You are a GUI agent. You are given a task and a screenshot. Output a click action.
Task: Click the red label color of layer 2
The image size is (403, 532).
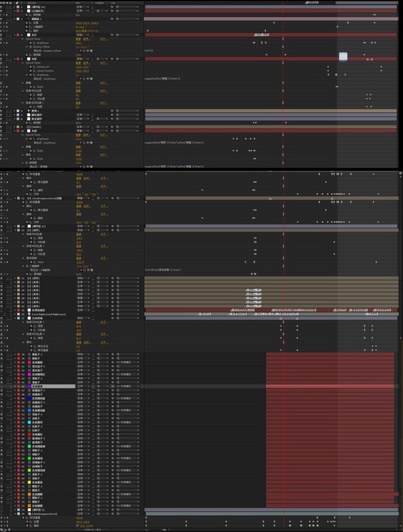click(x=18, y=11)
